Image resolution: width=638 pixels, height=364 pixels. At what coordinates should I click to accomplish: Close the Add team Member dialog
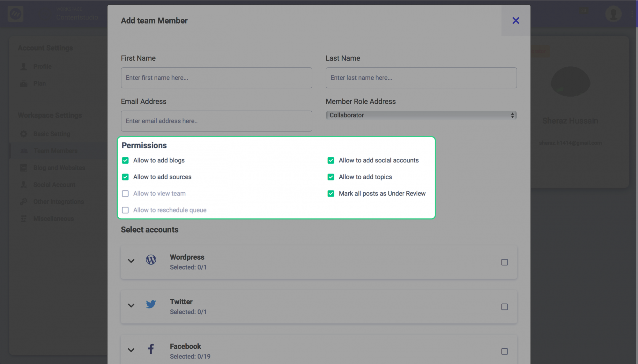click(x=516, y=20)
